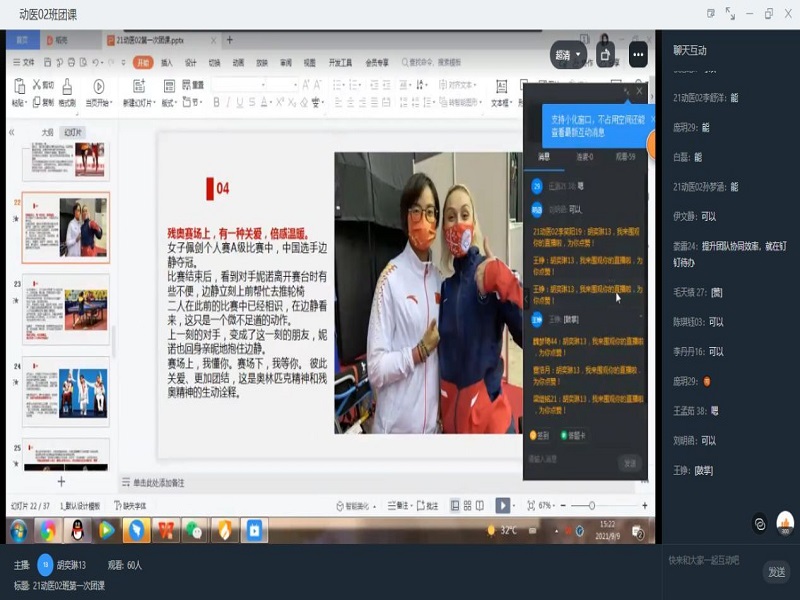The width and height of the screenshot is (800, 600).
Task: Switch to the Outline (大纲) panel tab
Action: pyautogui.click(x=47, y=132)
